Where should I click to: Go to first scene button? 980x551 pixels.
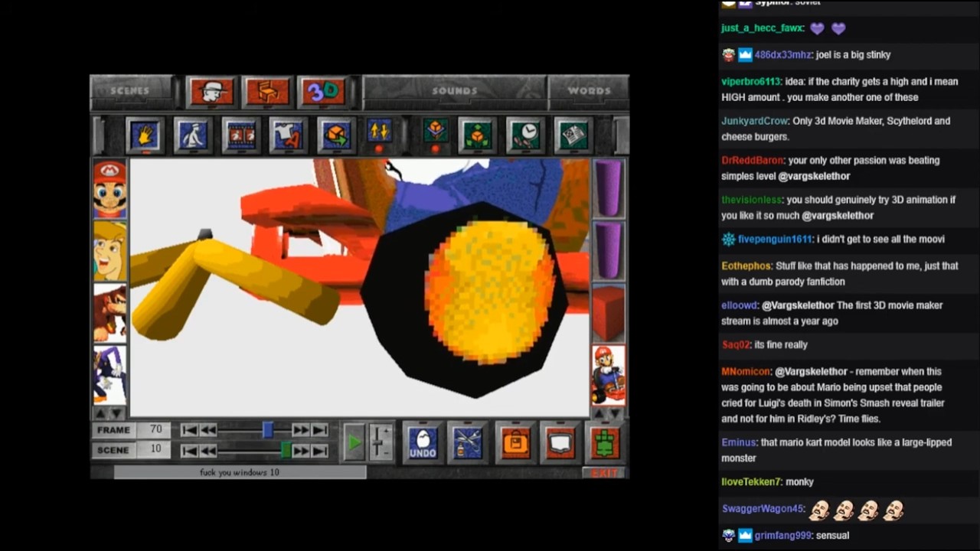click(x=189, y=451)
